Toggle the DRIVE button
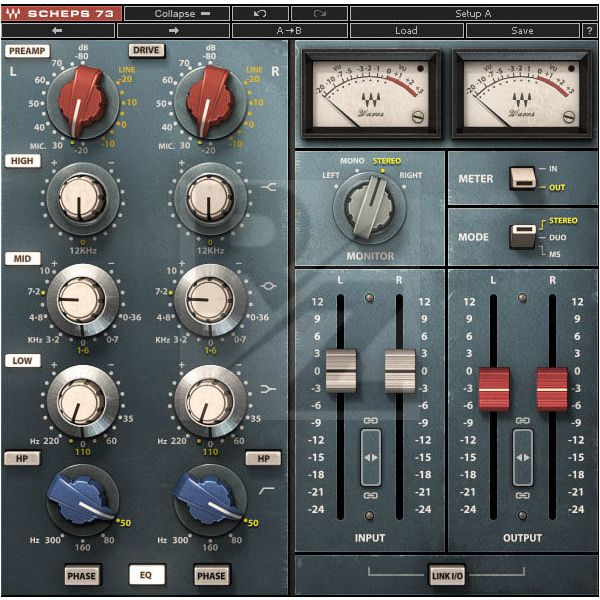Image resolution: width=600 pixels, height=600 pixels. click(x=146, y=51)
